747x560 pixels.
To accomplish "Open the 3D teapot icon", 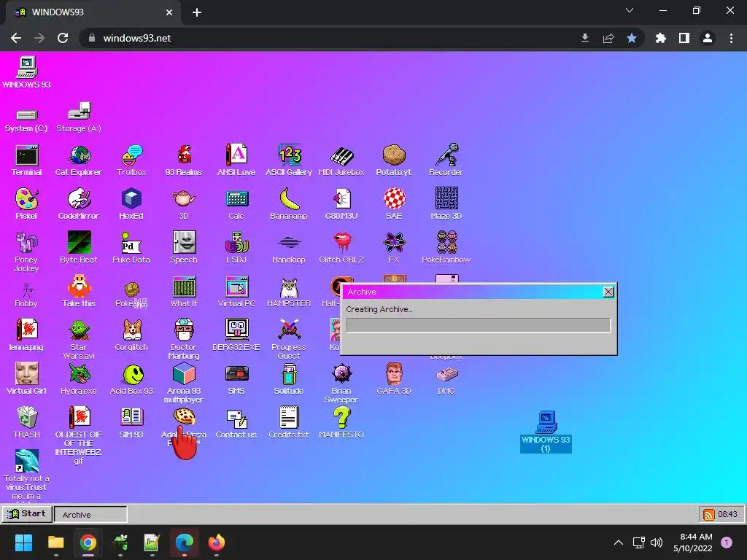I will coord(184,204).
